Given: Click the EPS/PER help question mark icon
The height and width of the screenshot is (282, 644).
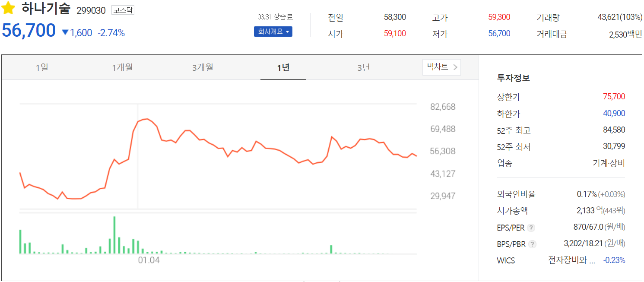Looking at the screenshot, I should pos(531,228).
